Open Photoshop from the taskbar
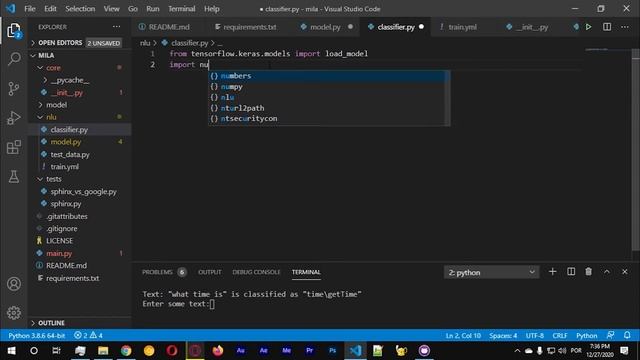This screenshot has width=640, height=360. pyautogui.click(x=332, y=351)
